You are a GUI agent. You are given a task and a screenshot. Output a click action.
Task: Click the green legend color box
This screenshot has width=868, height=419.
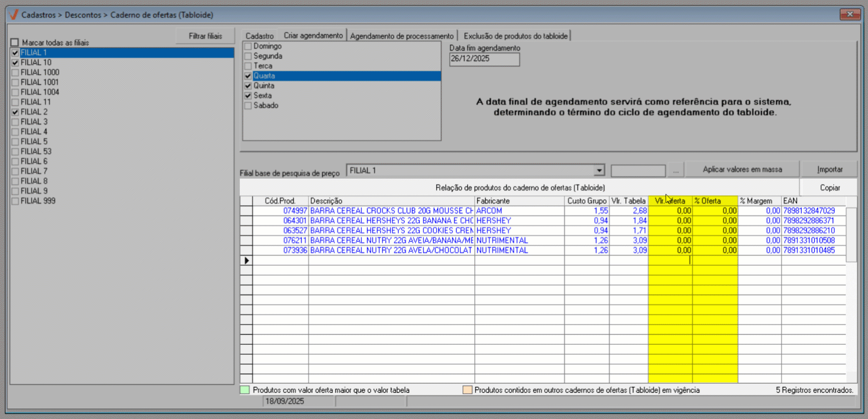(245, 390)
